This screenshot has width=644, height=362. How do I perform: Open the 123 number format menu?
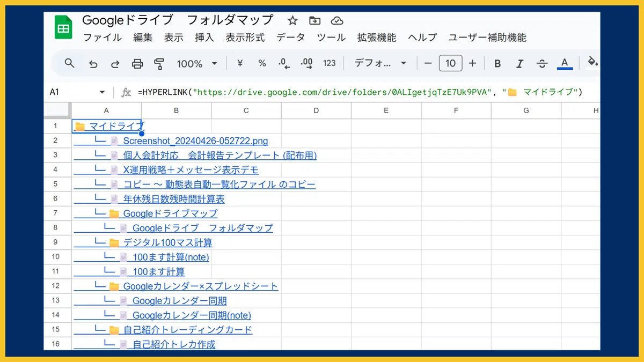click(x=330, y=63)
